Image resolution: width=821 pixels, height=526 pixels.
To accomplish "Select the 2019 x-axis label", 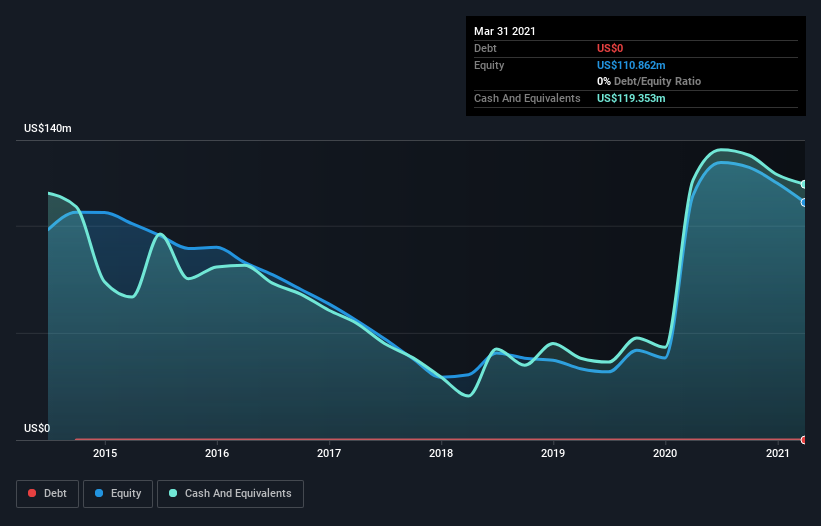I will pos(553,453).
